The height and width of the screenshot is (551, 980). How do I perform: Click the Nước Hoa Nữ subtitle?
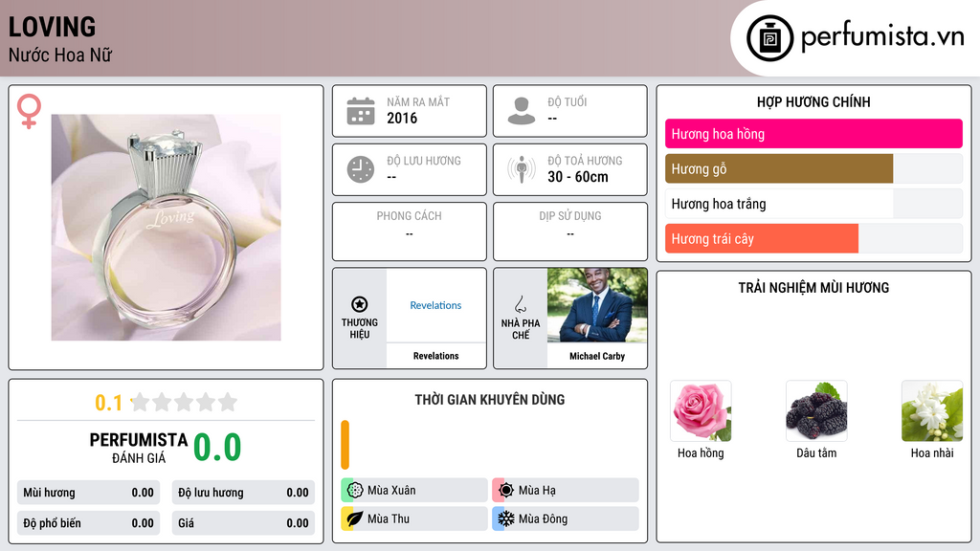click(60, 55)
